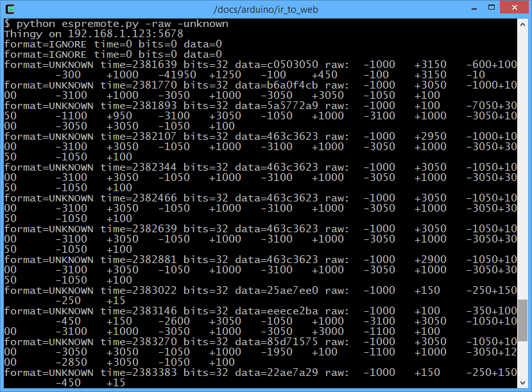Click the value time=2383022
532x392 pixels.
click(x=139, y=291)
